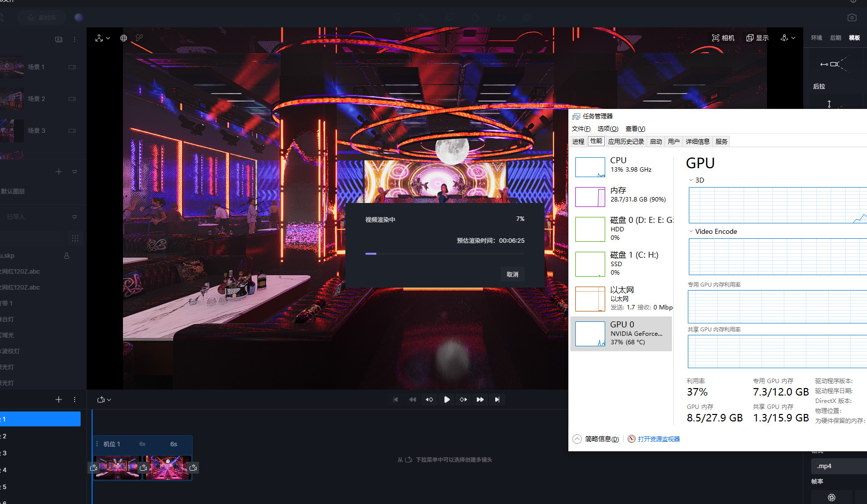The height and width of the screenshot is (504, 867).
Task: Click the add scene icon above the scene list
Action: click(x=59, y=39)
